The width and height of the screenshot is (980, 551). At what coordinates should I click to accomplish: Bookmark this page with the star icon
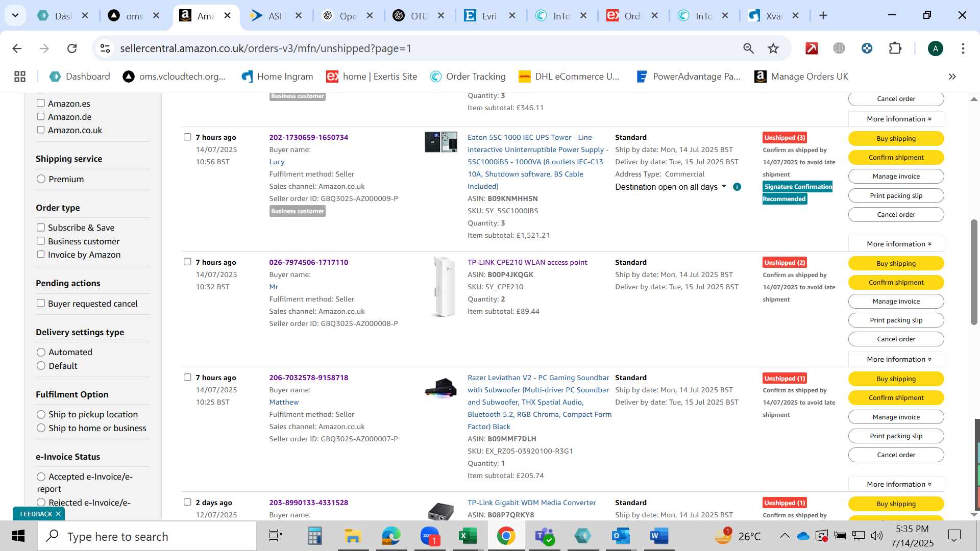pyautogui.click(x=773, y=48)
